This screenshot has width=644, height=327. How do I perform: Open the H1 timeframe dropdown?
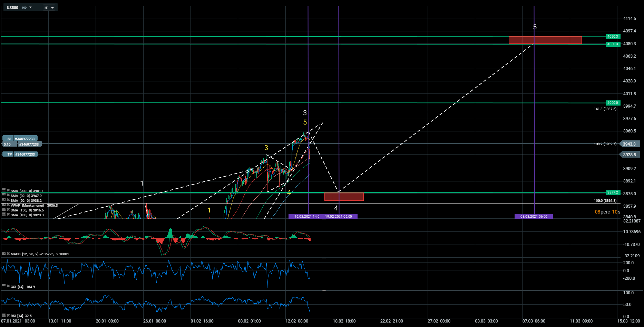pyautogui.click(x=49, y=8)
